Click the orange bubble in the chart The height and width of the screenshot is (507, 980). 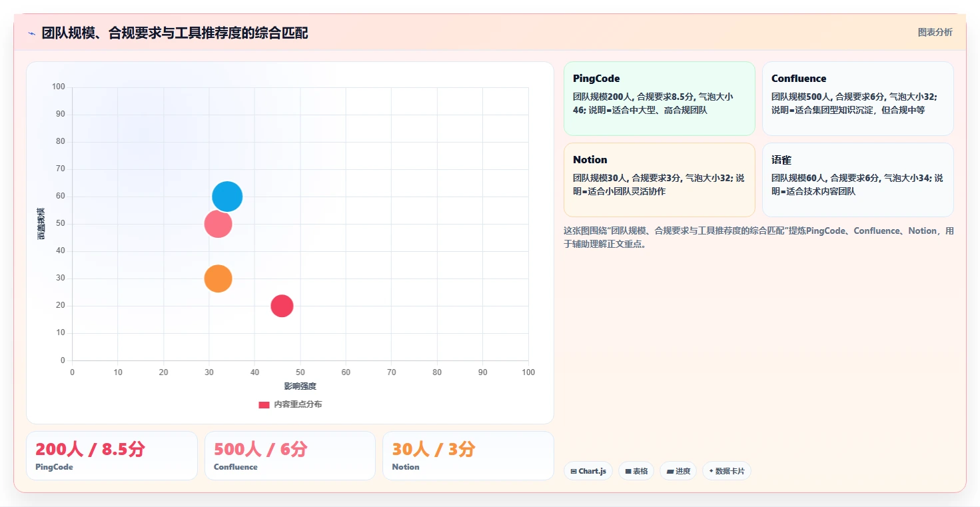coord(218,278)
